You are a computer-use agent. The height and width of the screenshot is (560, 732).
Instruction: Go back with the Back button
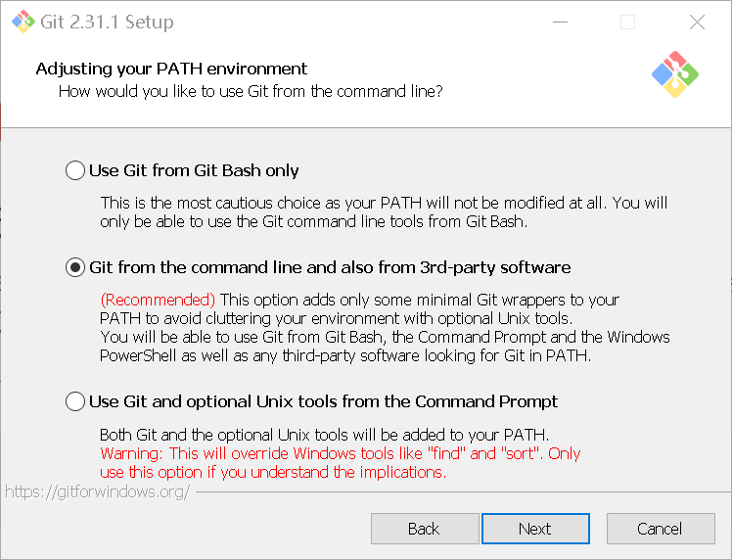(423, 529)
